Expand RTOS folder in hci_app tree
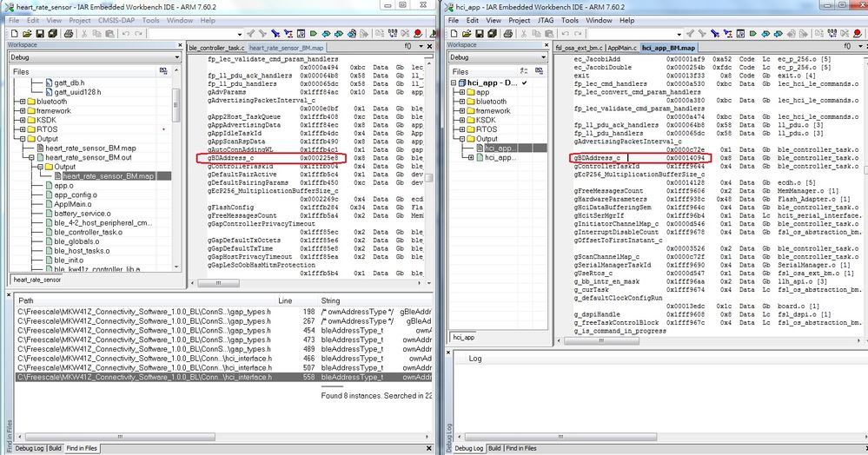The width and height of the screenshot is (868, 455). [x=462, y=129]
